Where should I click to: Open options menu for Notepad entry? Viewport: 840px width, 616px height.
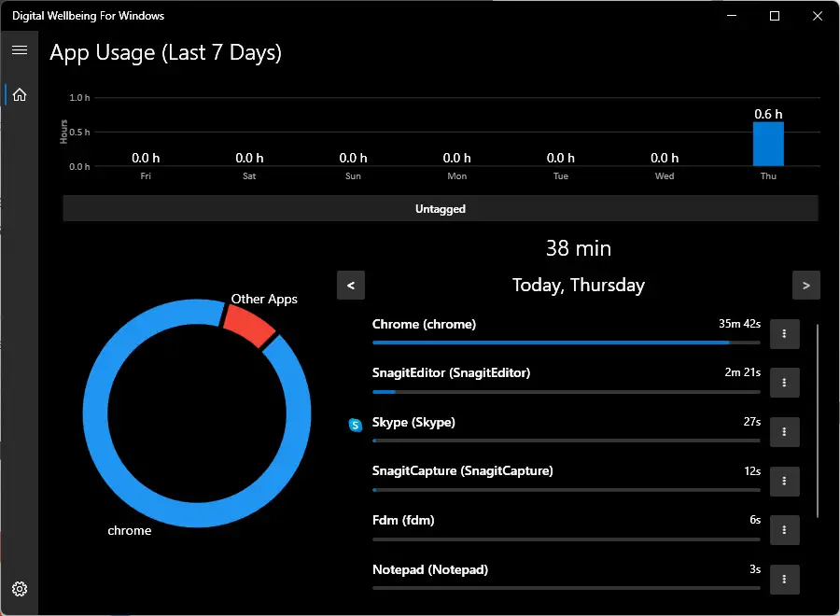785,580
